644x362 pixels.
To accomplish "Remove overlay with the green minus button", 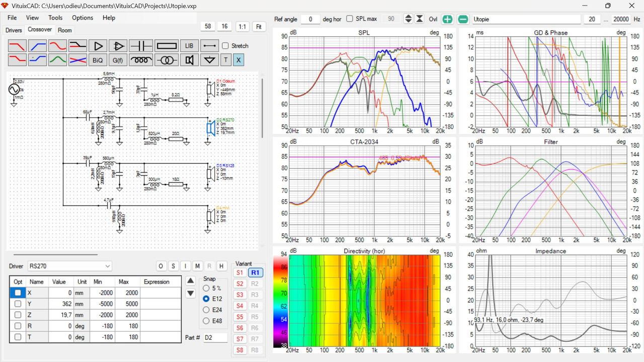I will click(x=463, y=19).
